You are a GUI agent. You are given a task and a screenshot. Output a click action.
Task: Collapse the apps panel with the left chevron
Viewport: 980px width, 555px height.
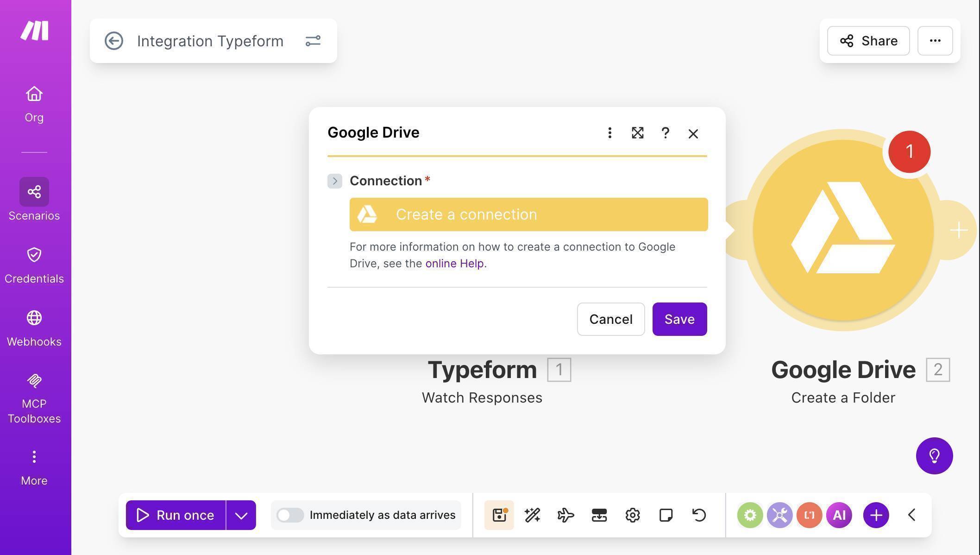[x=911, y=515]
